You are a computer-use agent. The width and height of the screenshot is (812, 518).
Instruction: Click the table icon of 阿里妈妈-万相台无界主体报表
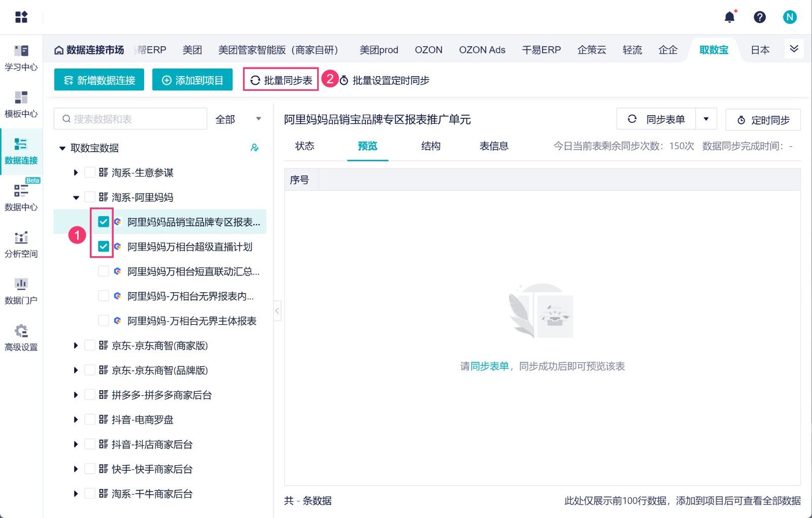tap(118, 321)
